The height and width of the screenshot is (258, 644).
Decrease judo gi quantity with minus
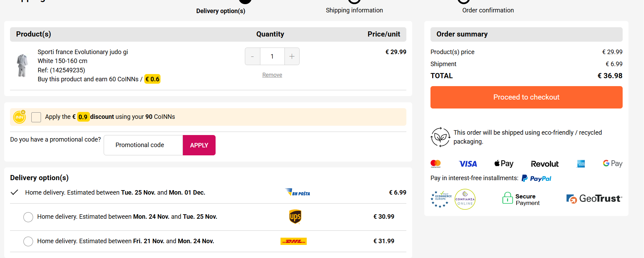[x=252, y=56]
